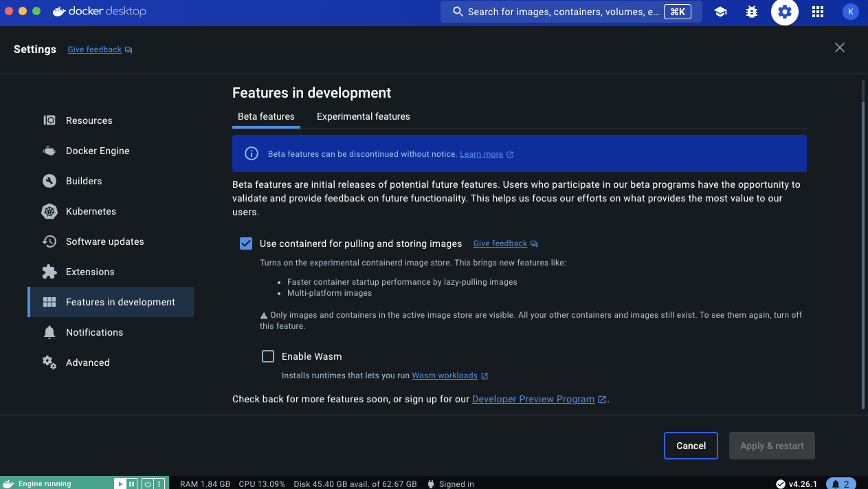Select the Notifications bell sidebar icon
The image size is (868, 489).
(x=49, y=332)
